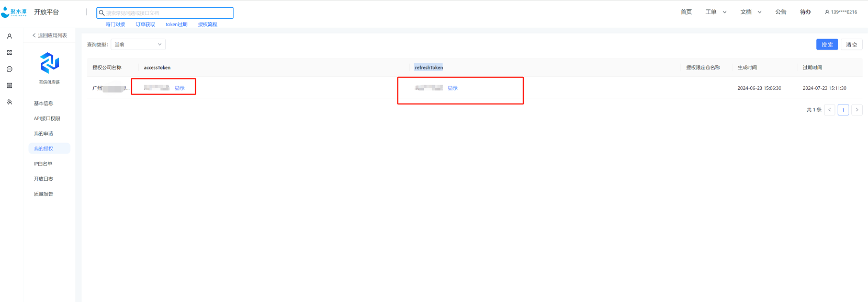Expand the 文档 dropdown menu
Viewport: 868px width, 302px height.
(x=751, y=12)
